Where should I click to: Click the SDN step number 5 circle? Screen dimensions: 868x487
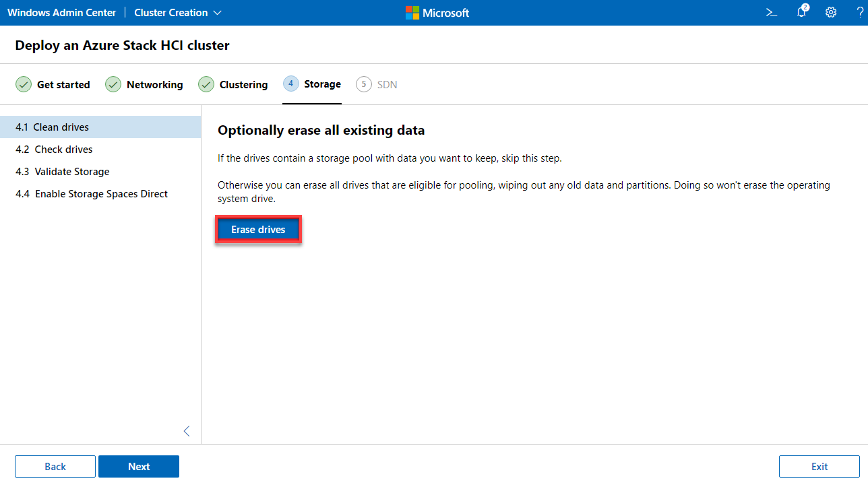(364, 84)
